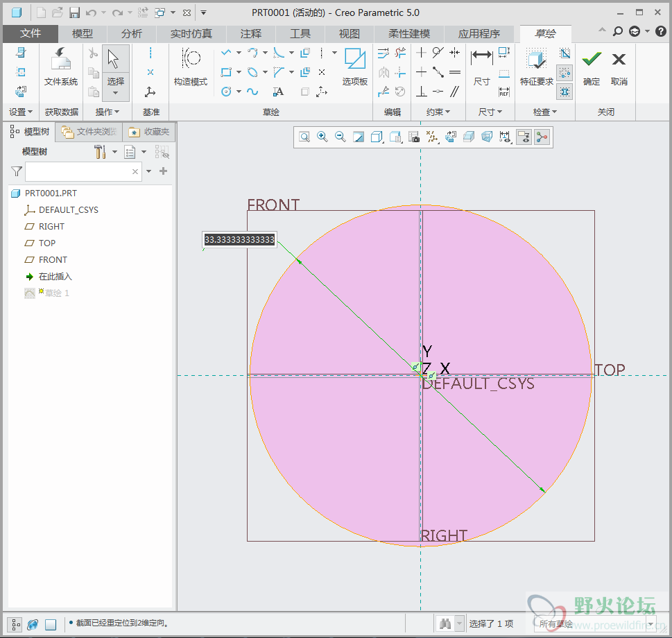Image resolution: width=672 pixels, height=638 pixels.
Task: Click the Repaint screen icon
Action: coord(359,137)
